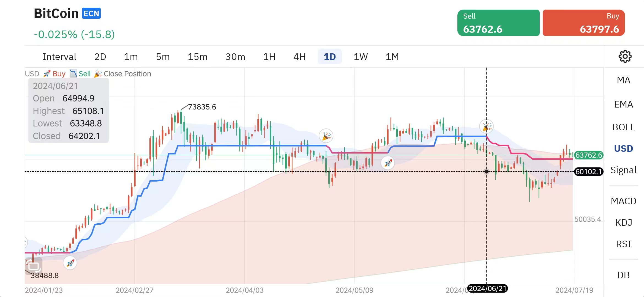Switch to the 4H interval

(299, 57)
